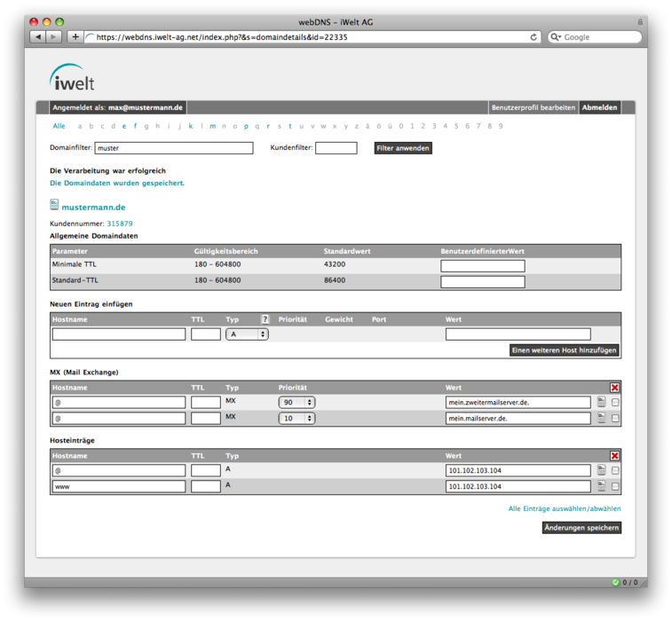Click the iWelt logo

72,77
